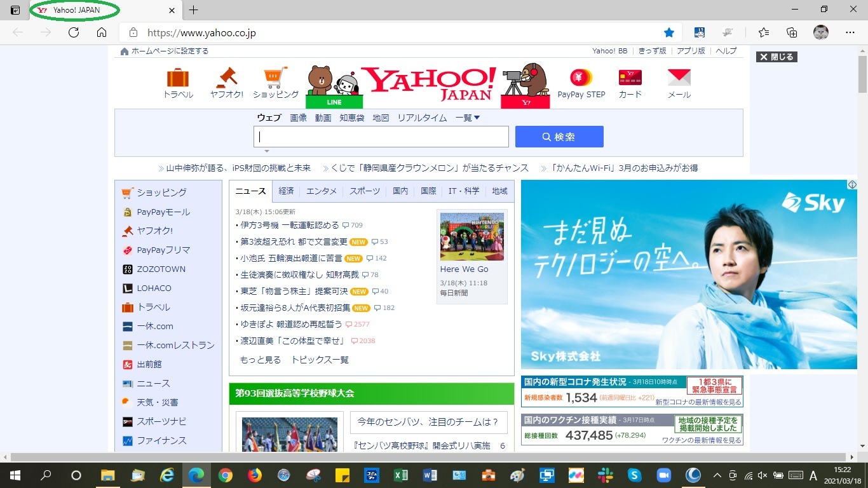Click the favorite star in address bar
The width and height of the screenshot is (868, 488).
click(668, 32)
